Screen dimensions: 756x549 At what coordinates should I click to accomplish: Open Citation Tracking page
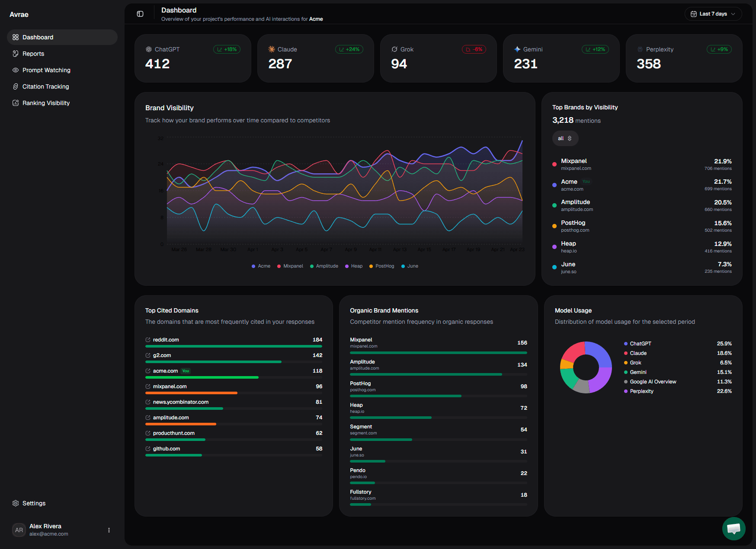pyautogui.click(x=62, y=86)
